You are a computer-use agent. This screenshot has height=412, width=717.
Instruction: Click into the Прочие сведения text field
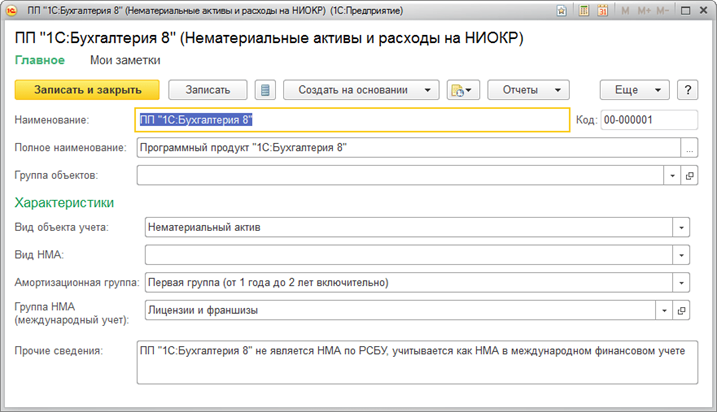[415, 363]
